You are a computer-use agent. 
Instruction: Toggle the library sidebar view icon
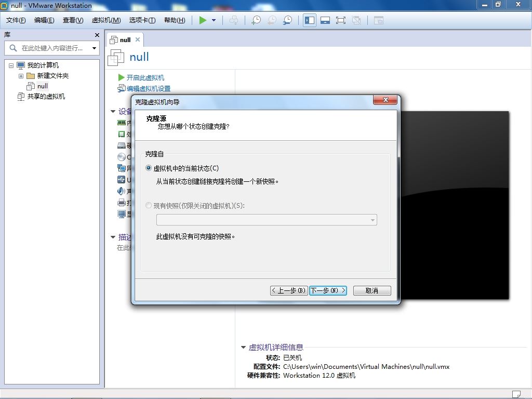[x=310, y=20]
